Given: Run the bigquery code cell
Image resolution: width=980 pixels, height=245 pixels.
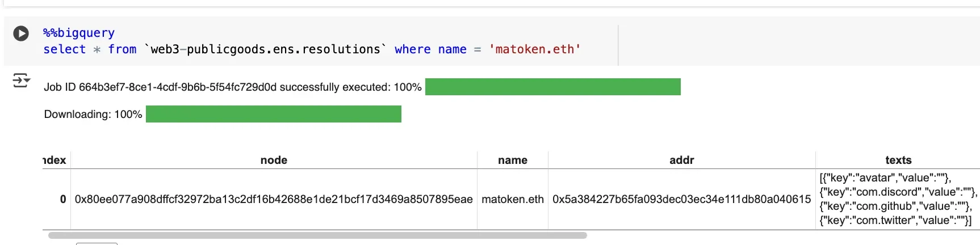Looking at the screenshot, I should click(x=21, y=33).
